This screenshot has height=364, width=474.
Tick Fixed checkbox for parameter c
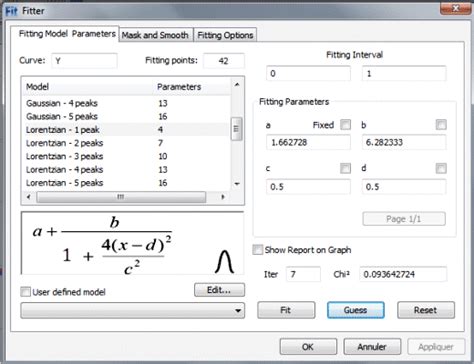[x=346, y=168]
